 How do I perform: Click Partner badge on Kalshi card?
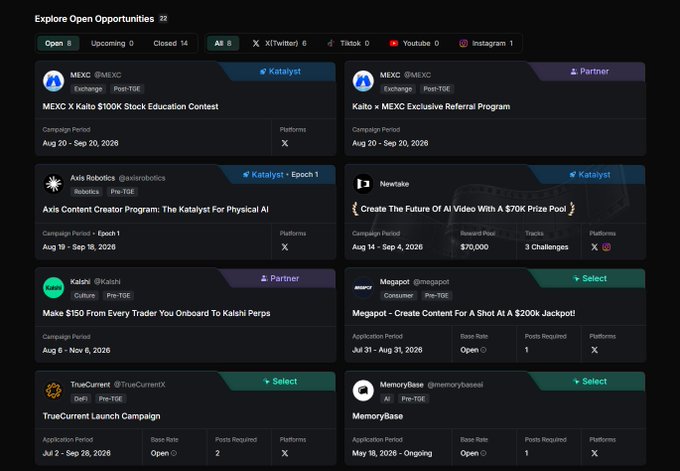coord(280,278)
